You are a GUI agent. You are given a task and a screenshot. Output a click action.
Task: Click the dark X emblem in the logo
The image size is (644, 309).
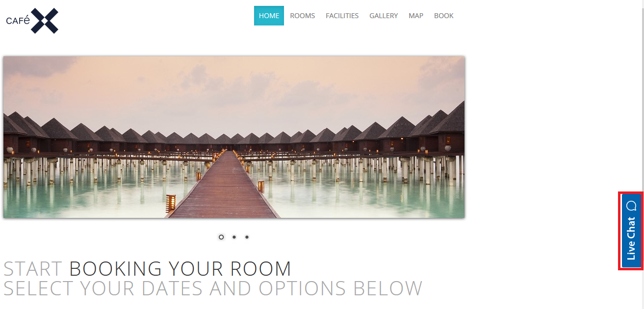pyautogui.click(x=45, y=21)
